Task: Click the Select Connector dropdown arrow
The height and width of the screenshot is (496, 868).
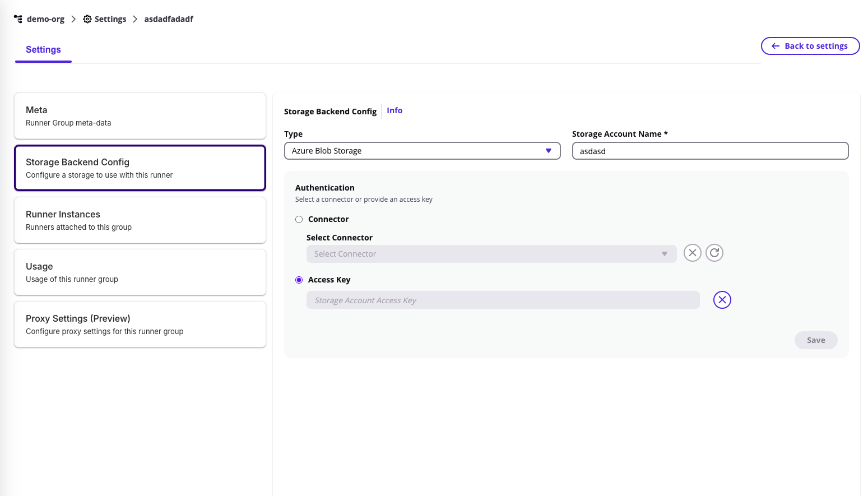Action: (x=664, y=253)
